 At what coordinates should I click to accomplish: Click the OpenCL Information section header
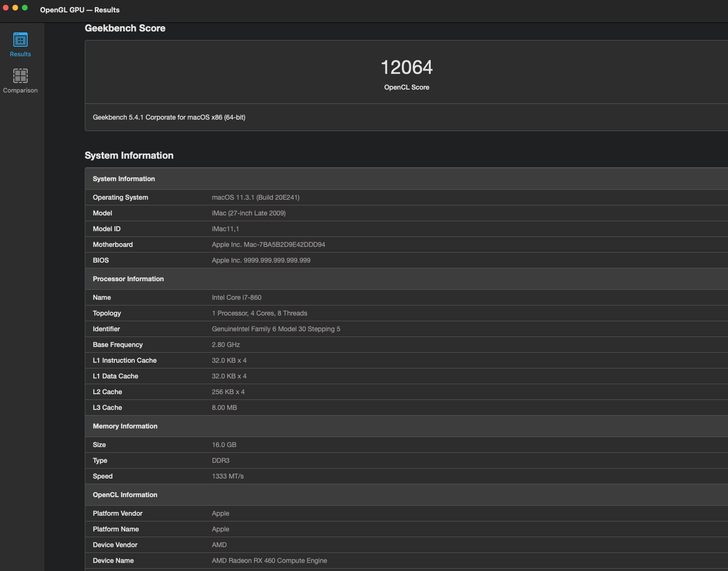(x=125, y=495)
